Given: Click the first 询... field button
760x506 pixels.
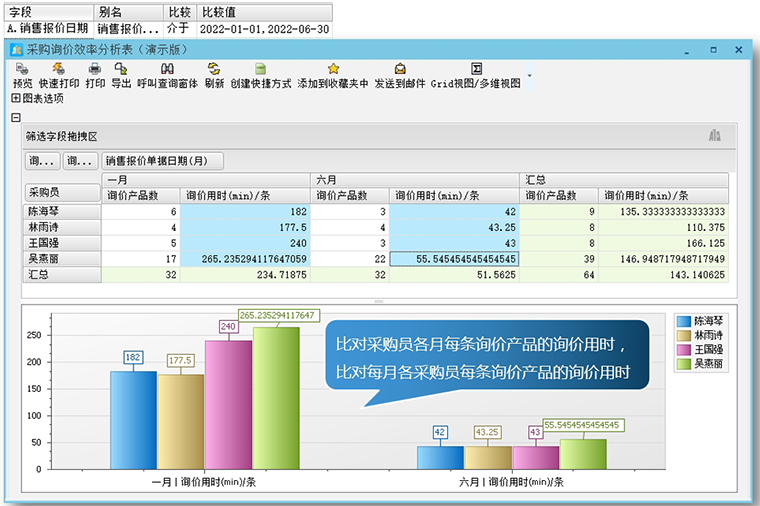Looking at the screenshot, I should pos(43,161).
